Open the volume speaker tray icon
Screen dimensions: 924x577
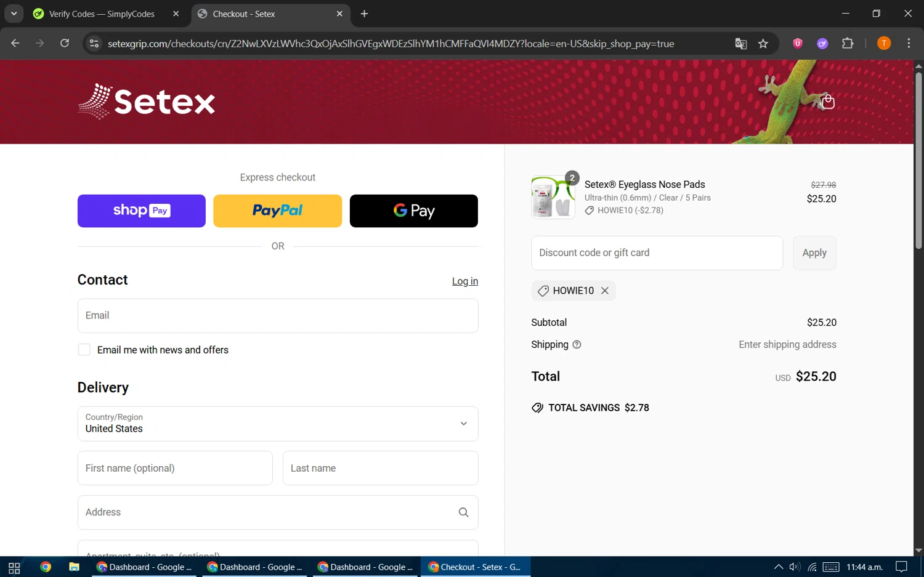coord(795,567)
